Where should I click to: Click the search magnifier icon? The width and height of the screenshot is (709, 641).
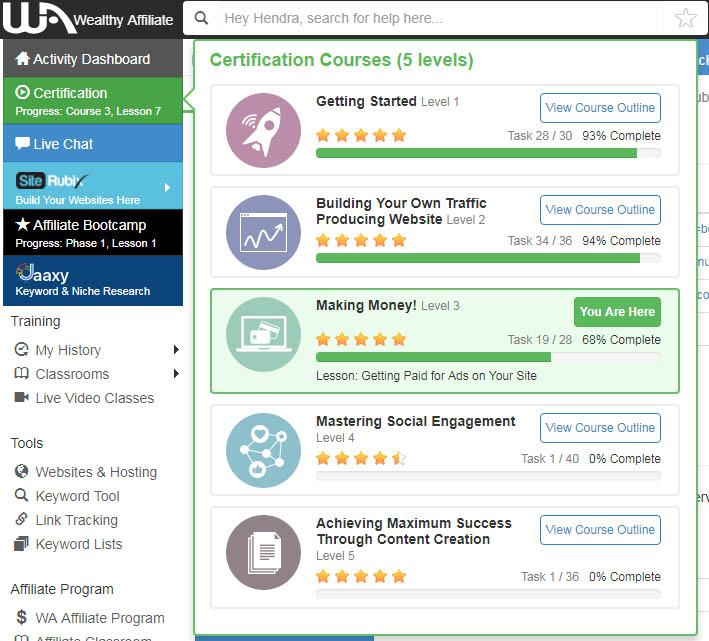click(x=201, y=18)
